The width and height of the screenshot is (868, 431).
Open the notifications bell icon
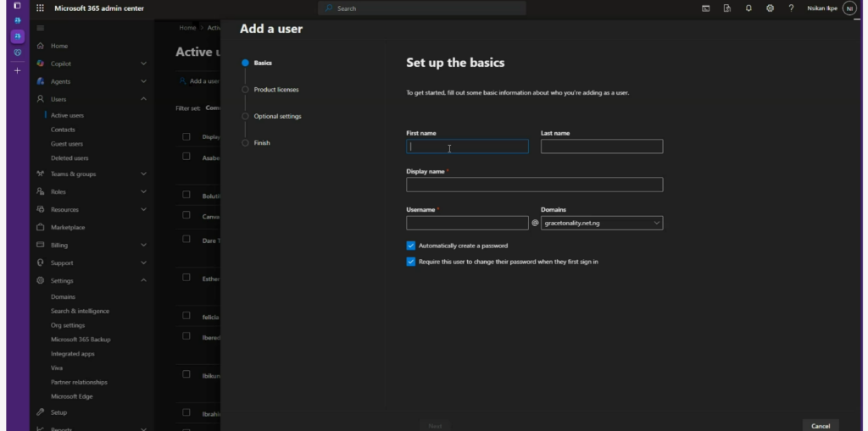tap(748, 8)
